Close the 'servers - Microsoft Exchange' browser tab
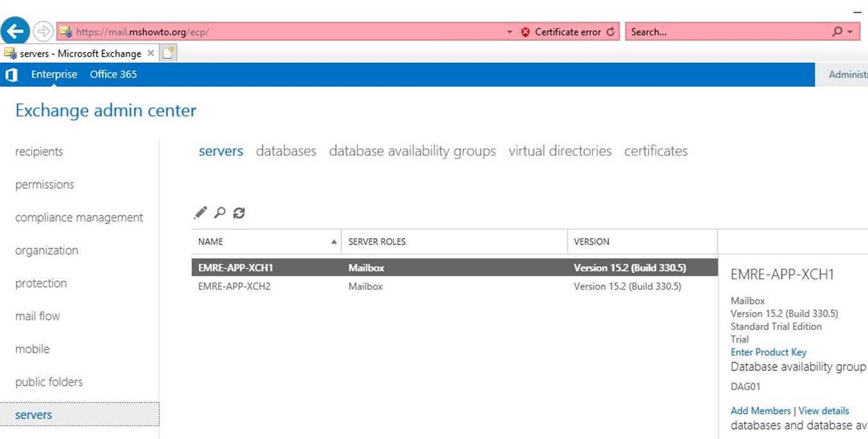 tap(151, 53)
